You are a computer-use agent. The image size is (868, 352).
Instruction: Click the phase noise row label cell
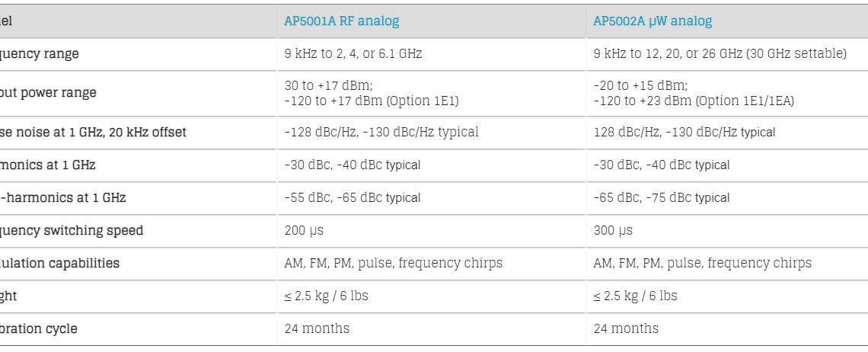point(93,132)
